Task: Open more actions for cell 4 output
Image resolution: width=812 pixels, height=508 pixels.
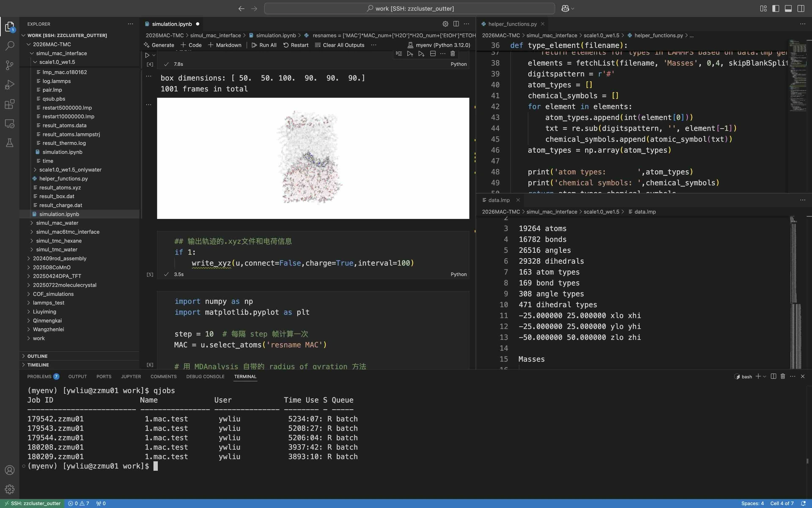Action: point(148,77)
